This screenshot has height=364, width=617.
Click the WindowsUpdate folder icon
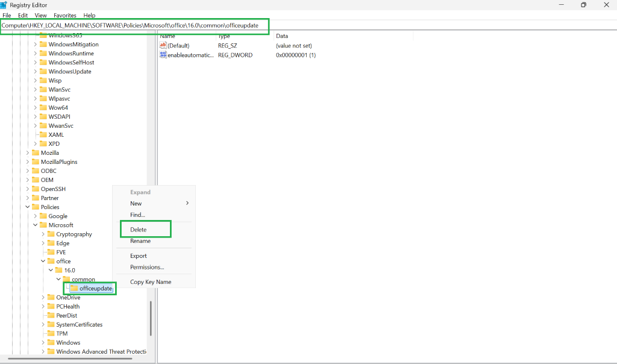(x=43, y=72)
